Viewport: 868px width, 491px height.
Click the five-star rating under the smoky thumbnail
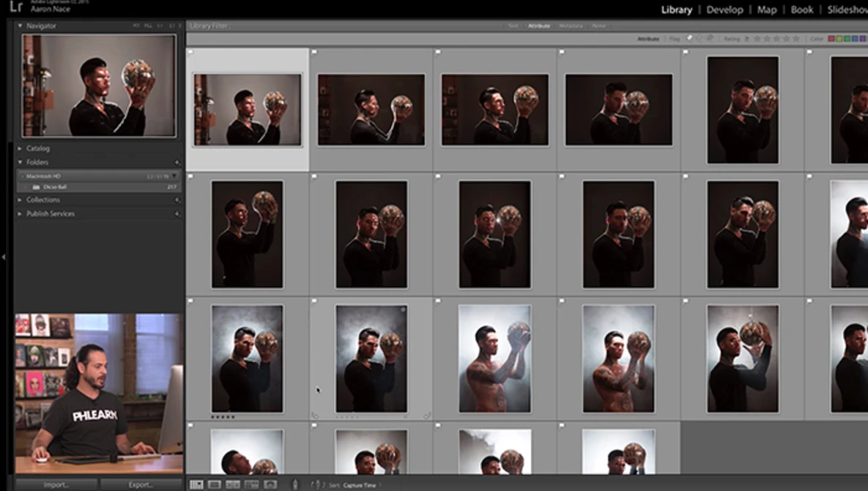(223, 417)
